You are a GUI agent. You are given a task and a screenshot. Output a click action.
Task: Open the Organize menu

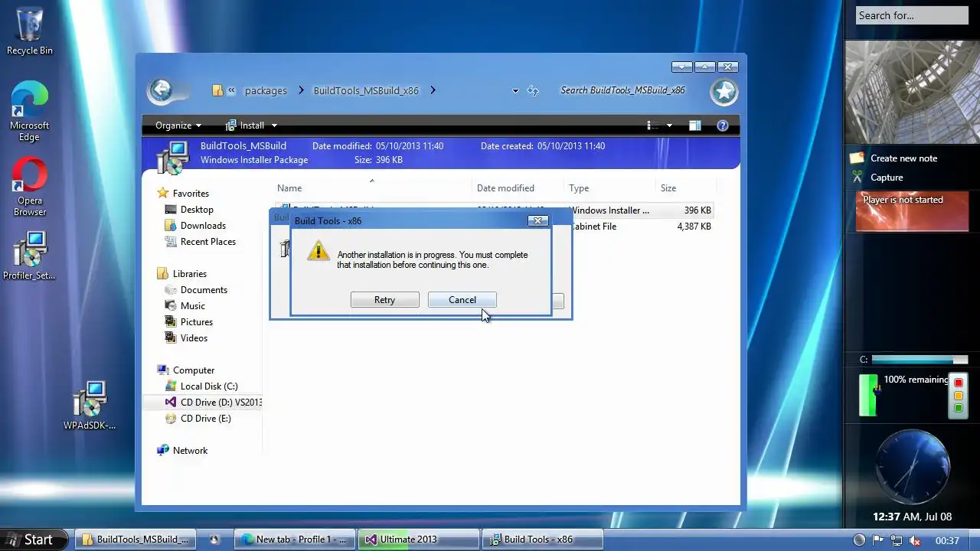click(178, 126)
